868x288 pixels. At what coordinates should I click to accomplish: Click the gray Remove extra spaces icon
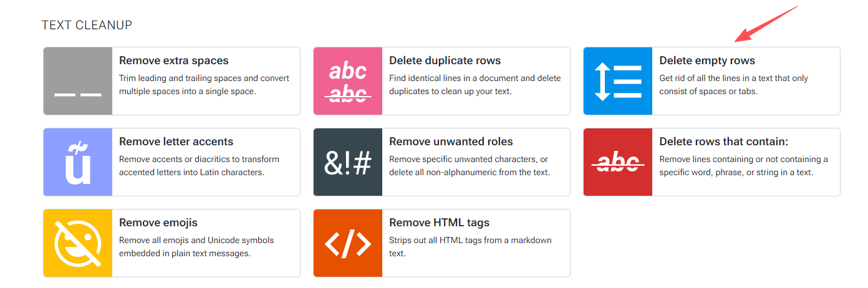tap(78, 81)
